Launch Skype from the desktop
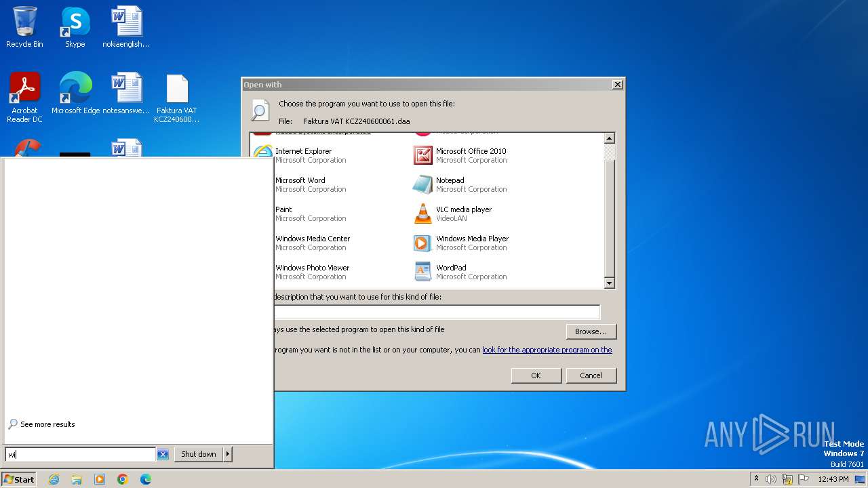Viewport: 868px width, 488px height. click(x=75, y=27)
